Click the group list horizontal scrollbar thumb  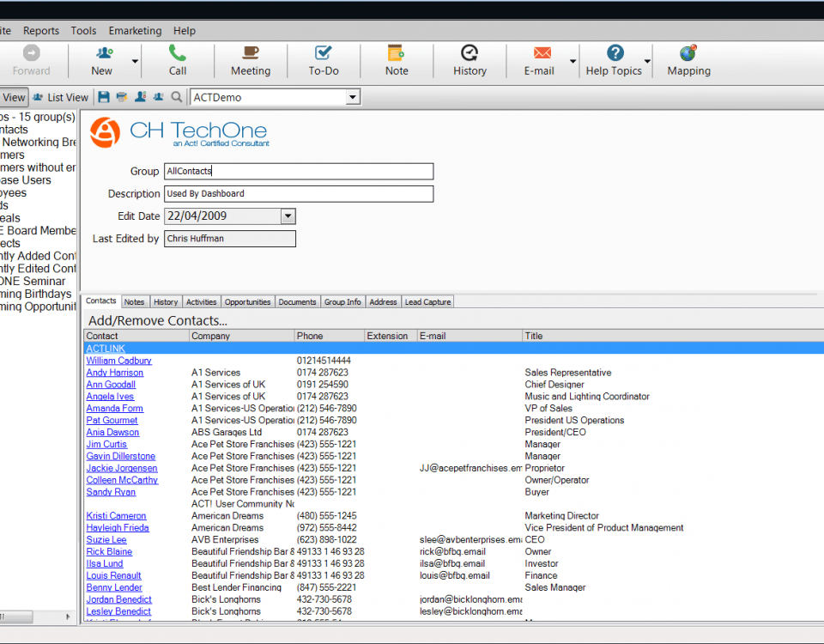click(x=16, y=617)
